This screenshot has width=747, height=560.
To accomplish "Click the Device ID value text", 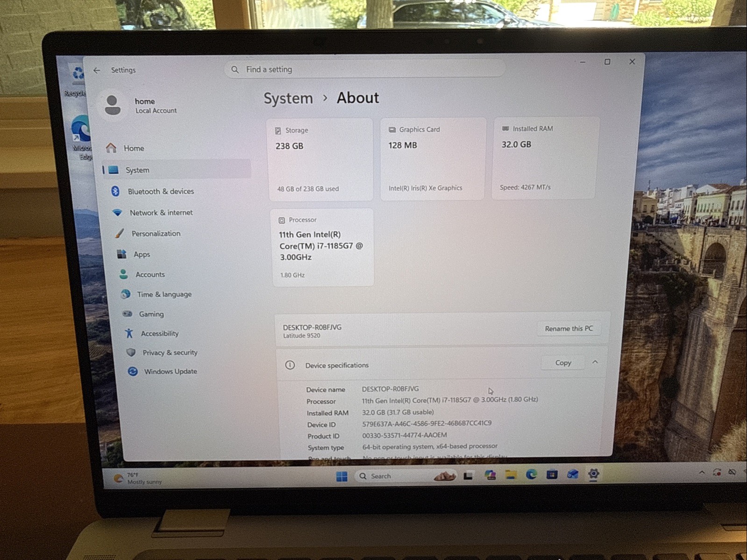I will click(427, 423).
